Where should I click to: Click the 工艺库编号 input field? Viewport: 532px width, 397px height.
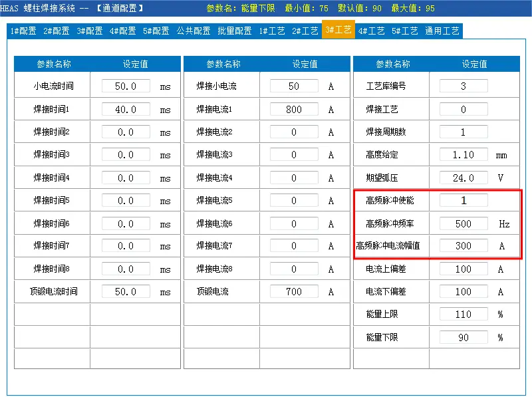(464, 86)
